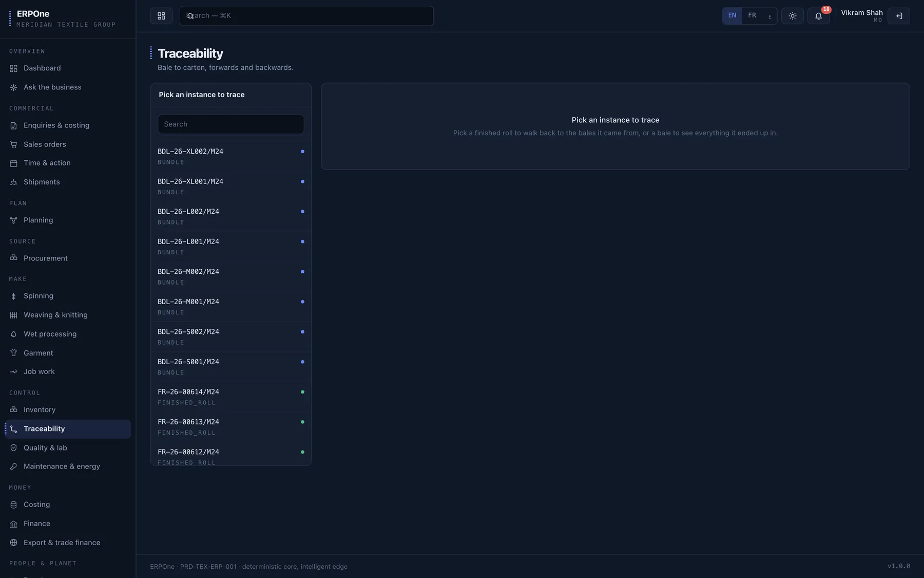The image size is (924, 578).
Task: Click the Enquiries & costing document icon
Action: tap(13, 125)
